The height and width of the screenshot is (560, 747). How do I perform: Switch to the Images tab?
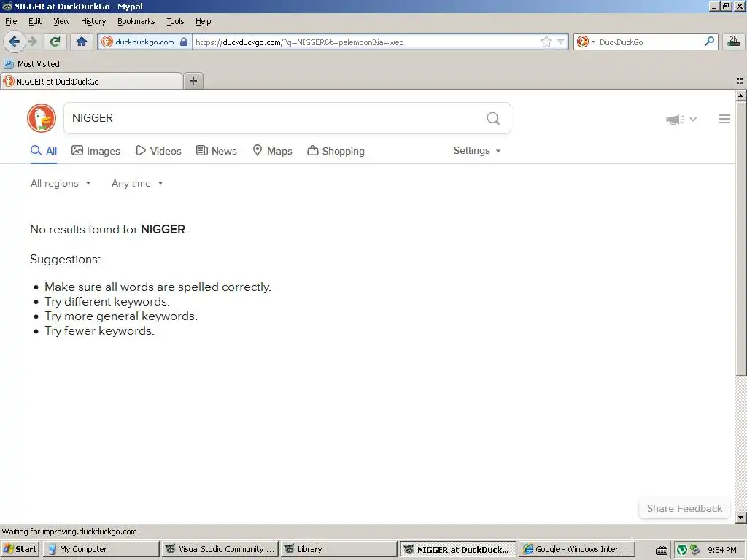pyautogui.click(x=96, y=151)
